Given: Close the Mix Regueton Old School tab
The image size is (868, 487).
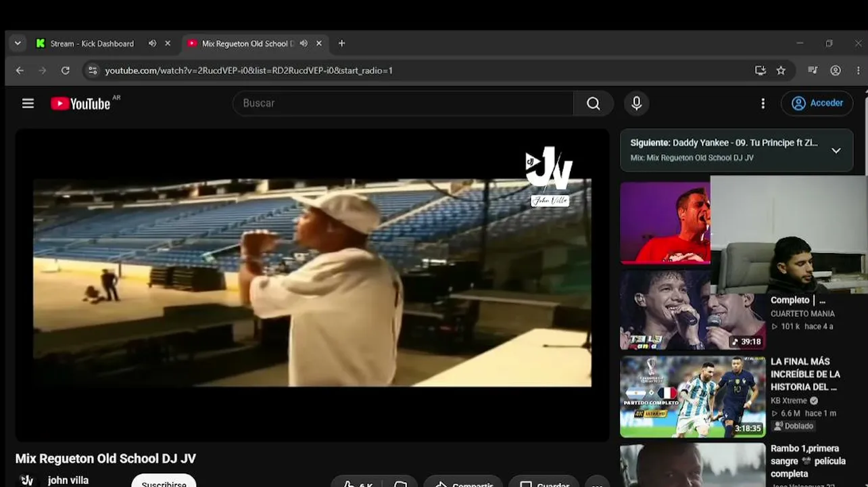Looking at the screenshot, I should pos(319,43).
